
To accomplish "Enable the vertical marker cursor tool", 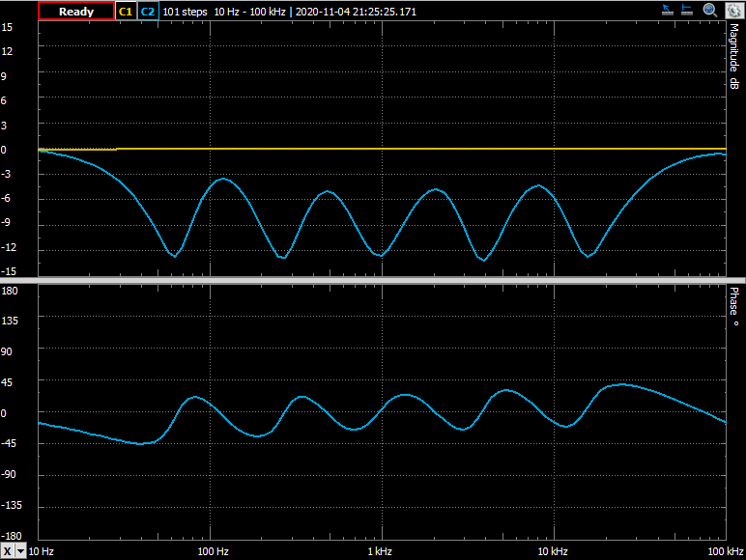I will 688,11.
